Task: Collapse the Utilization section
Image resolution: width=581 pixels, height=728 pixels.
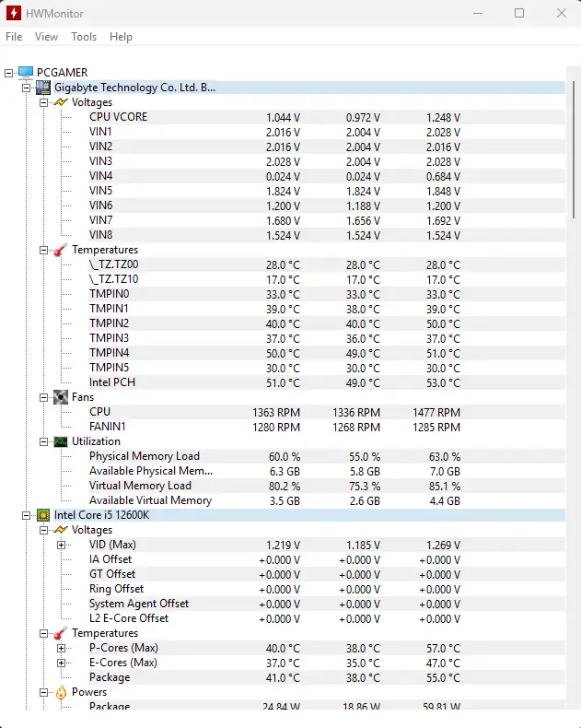Action: click(44, 441)
